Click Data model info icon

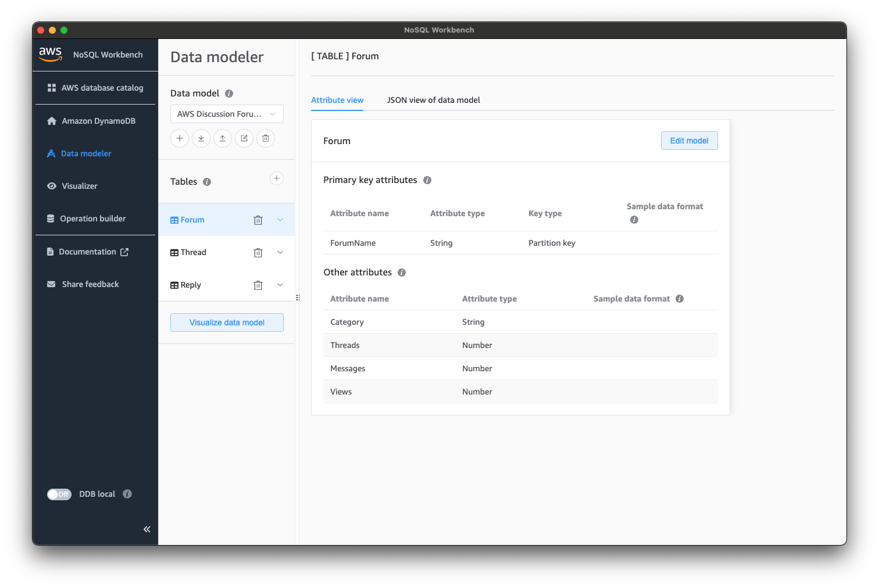pos(229,94)
